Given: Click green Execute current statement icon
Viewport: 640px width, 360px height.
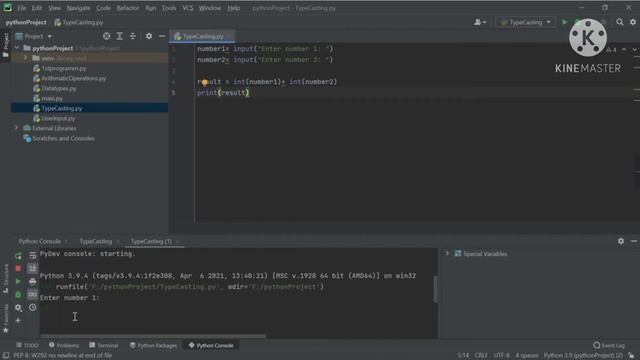Looking at the screenshot, I should (18, 281).
